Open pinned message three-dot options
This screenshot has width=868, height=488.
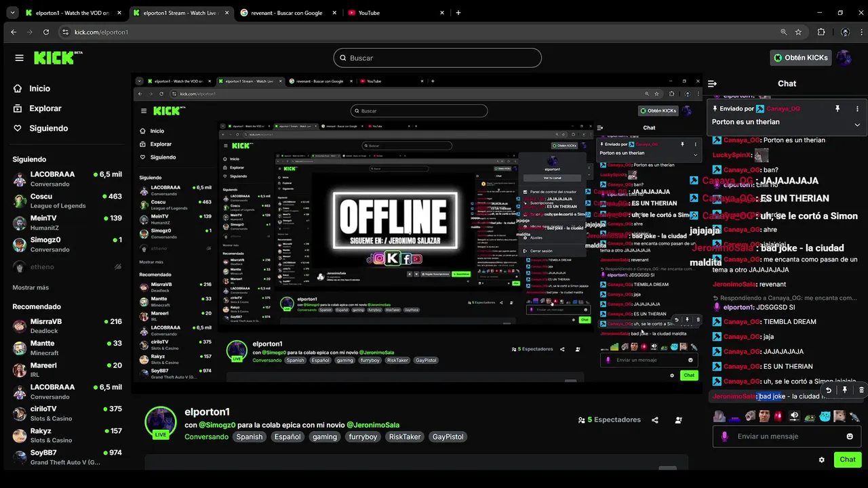point(857,108)
